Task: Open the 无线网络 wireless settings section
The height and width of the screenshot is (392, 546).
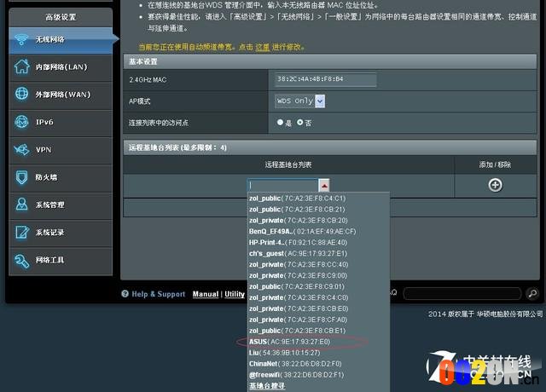Action: [61, 40]
